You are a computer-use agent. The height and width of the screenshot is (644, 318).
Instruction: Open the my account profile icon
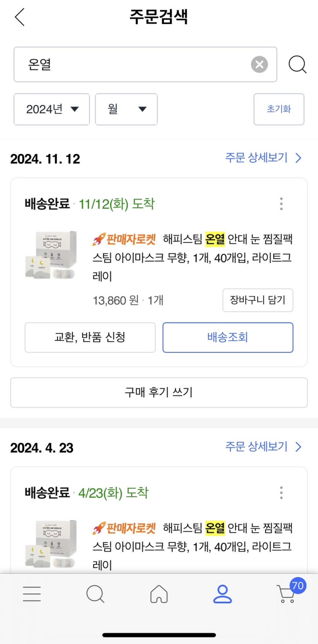(x=223, y=594)
